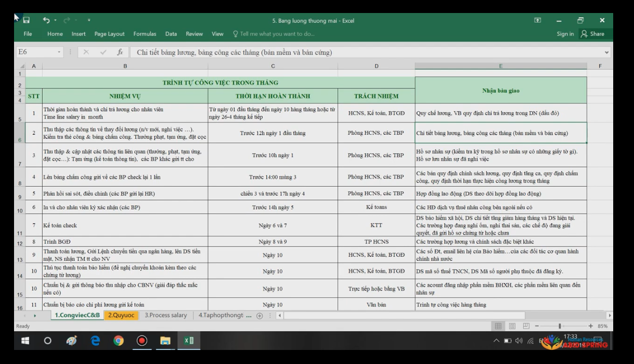
Task: Open Customize Quick Access Toolbar dropdown
Action: point(89,20)
